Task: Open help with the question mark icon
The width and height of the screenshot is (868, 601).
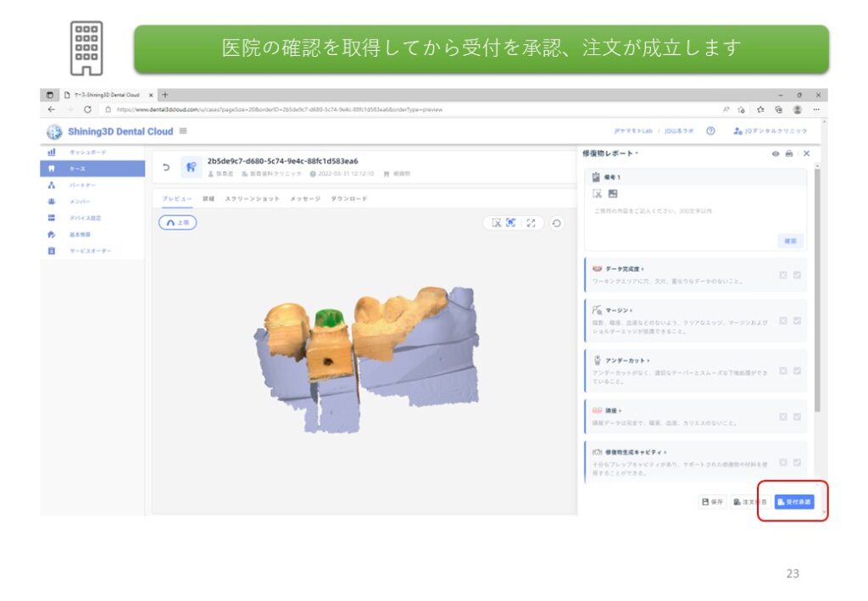Action: tap(710, 131)
